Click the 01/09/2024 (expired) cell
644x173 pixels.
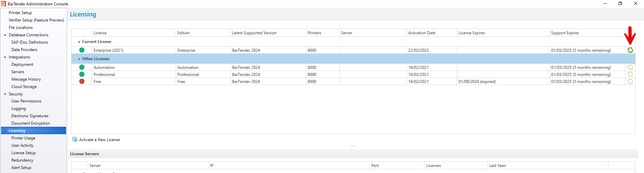click(x=503, y=82)
